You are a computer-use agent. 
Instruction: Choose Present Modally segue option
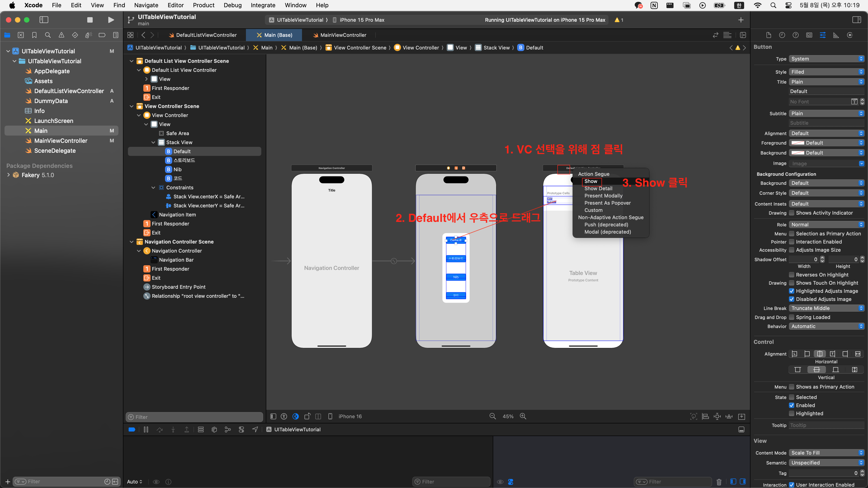pos(604,196)
